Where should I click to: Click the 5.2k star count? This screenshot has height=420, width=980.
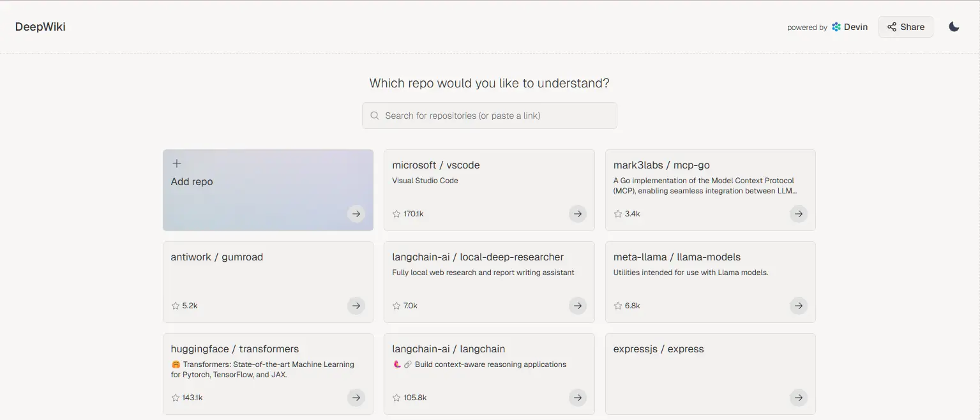(190, 306)
